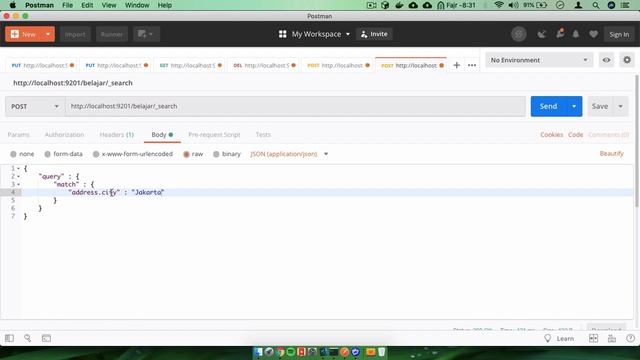Viewport: 640px width, 360px height.
Task: Switch to the Headers (1) tab
Action: pos(117,135)
